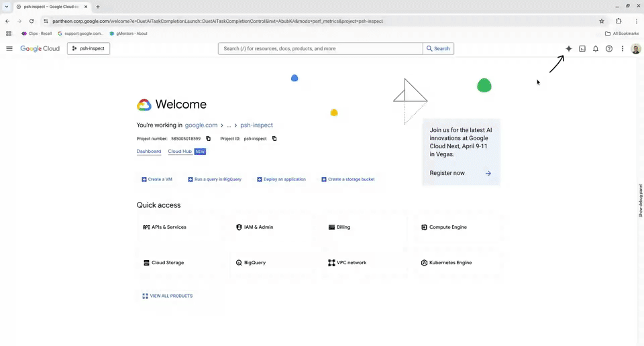Click Run a query in BigQuery
The height and width of the screenshot is (346, 644).
215,179
